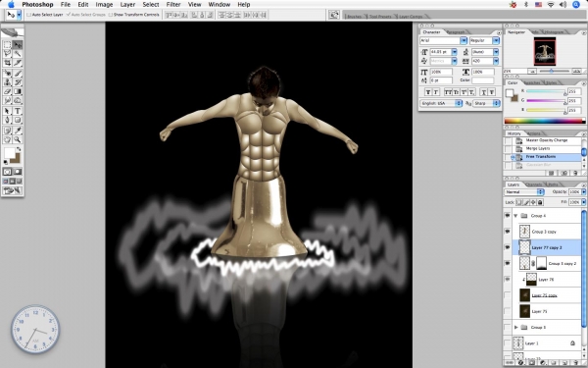Viewport: 588px width, 368px height.
Task: Hide the Group 3 copy layer
Action: click(x=507, y=232)
